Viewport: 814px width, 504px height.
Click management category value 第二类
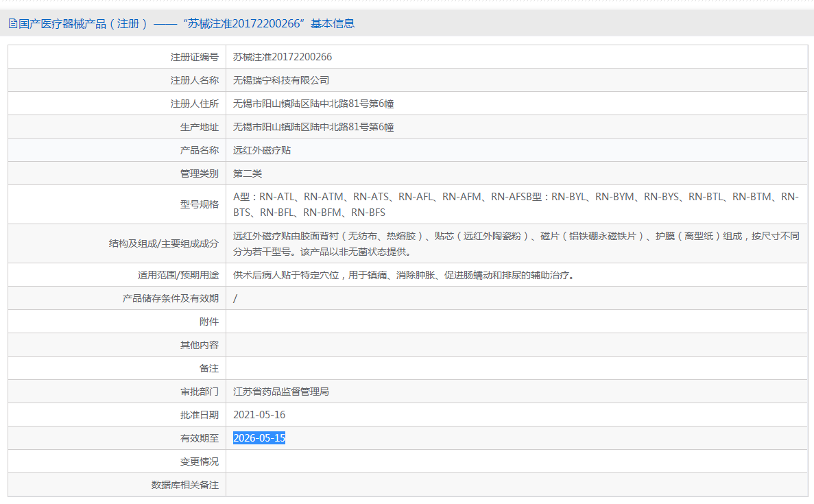(x=248, y=173)
